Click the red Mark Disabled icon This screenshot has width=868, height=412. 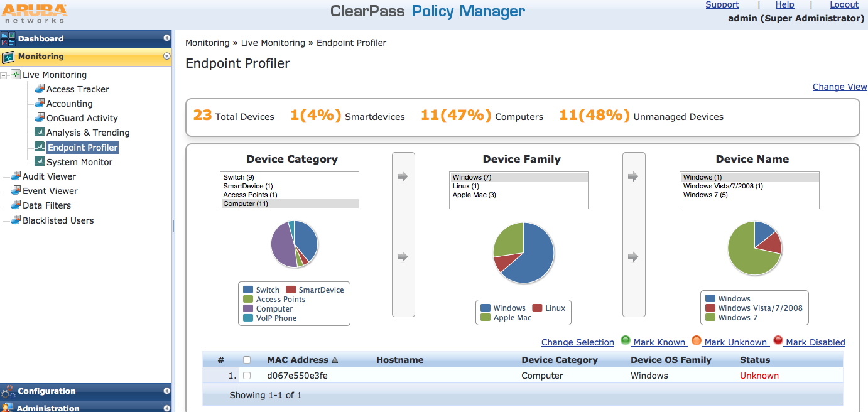click(778, 340)
